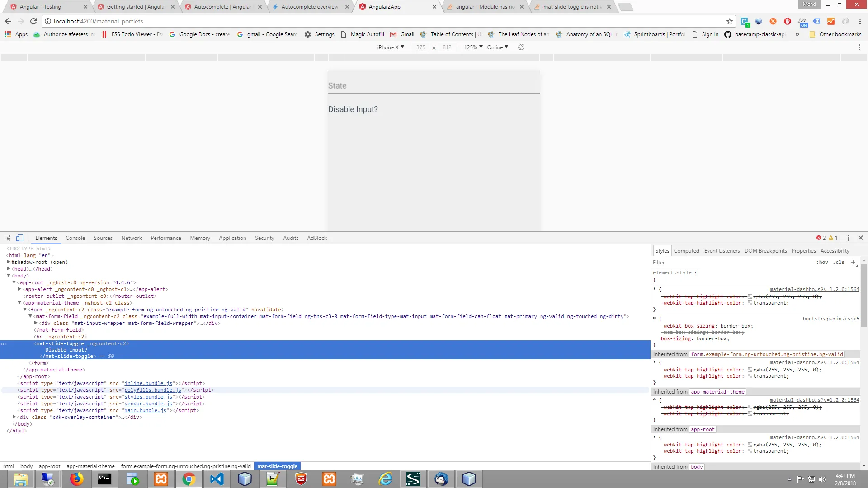Screen dimensions: 868x488
Task: Click the red error count indicator
Action: pyautogui.click(x=821, y=238)
